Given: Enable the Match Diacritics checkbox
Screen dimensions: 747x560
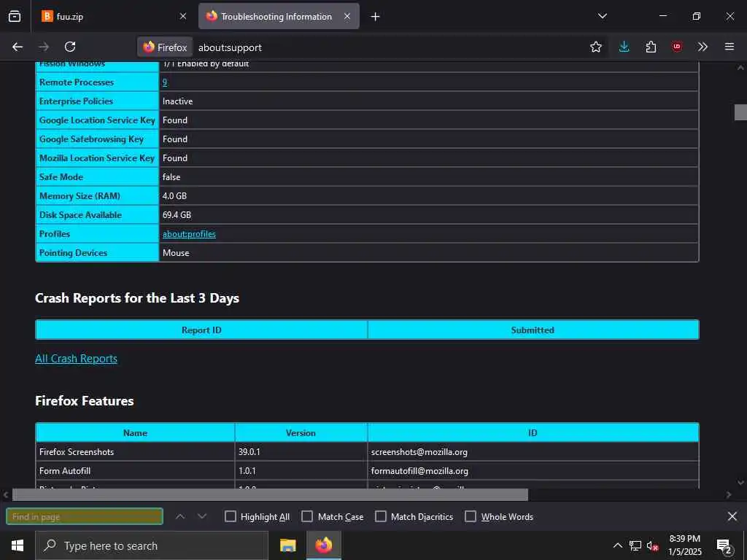Looking at the screenshot, I should (x=381, y=516).
